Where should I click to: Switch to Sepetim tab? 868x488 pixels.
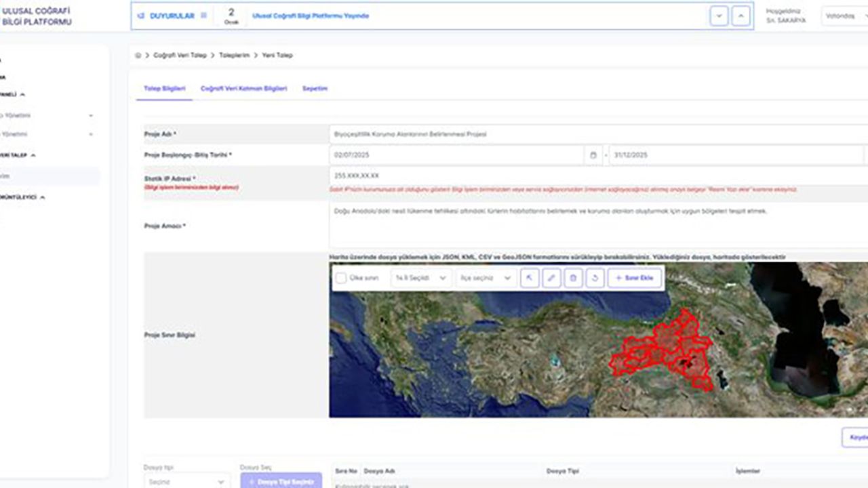pos(315,89)
